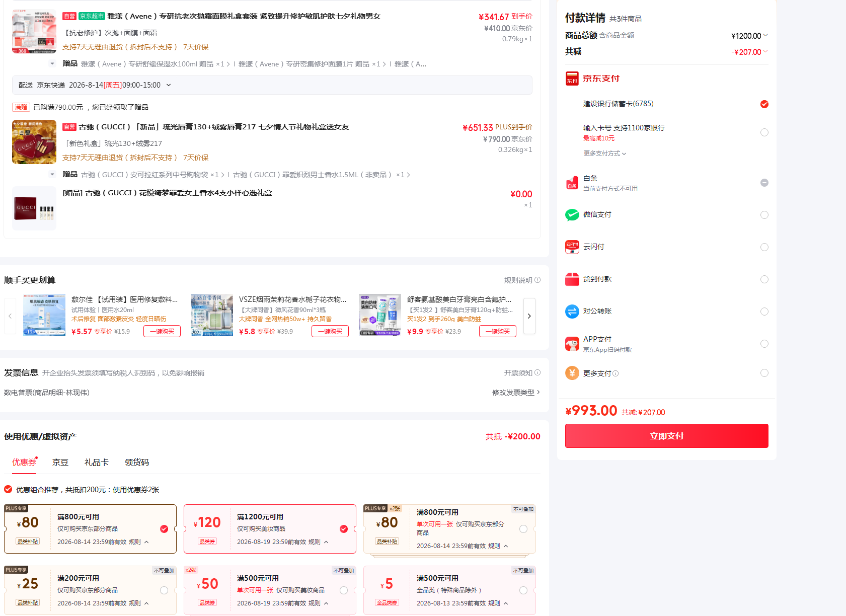Switch to the 京豆 tab
The height and width of the screenshot is (616, 846).
[x=60, y=462]
